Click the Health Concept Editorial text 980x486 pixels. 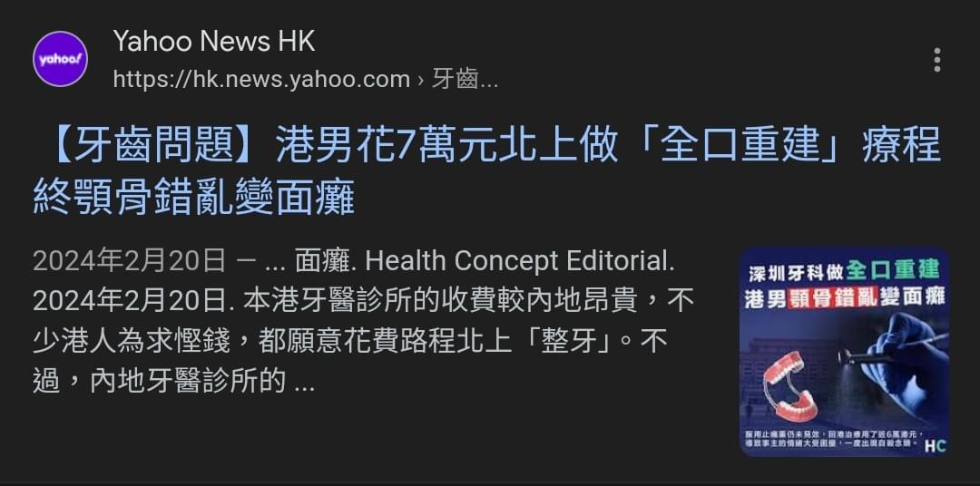coord(520,261)
